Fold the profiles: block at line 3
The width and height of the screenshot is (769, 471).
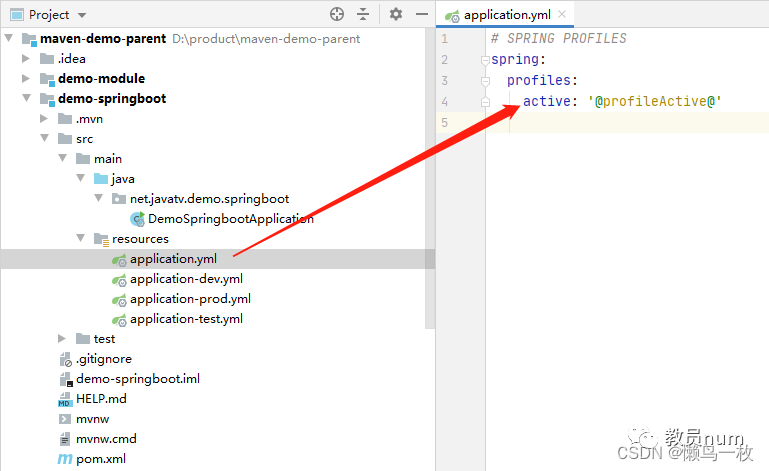click(485, 81)
